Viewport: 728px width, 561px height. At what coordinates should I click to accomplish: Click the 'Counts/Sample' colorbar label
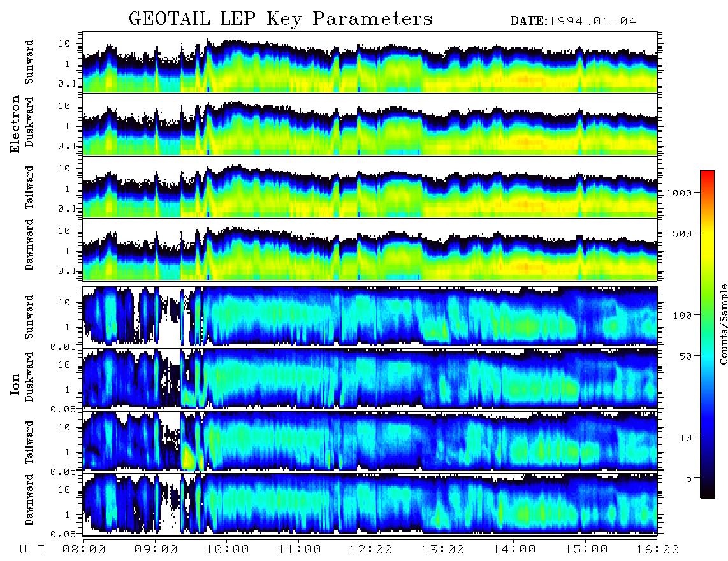tap(723, 324)
